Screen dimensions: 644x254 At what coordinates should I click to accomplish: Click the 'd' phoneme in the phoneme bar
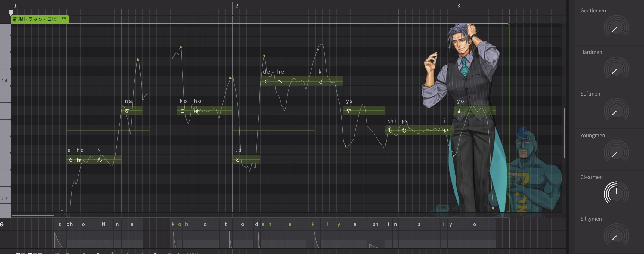click(x=256, y=224)
